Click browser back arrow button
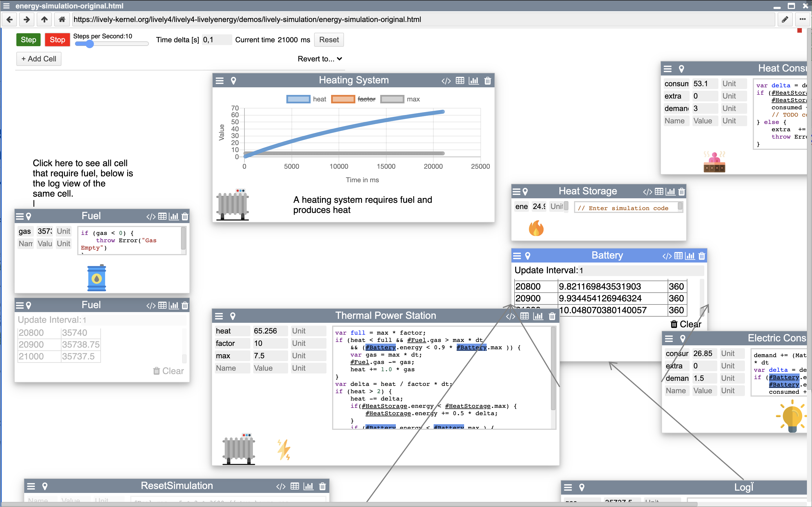This screenshot has width=812, height=507. [10, 19]
